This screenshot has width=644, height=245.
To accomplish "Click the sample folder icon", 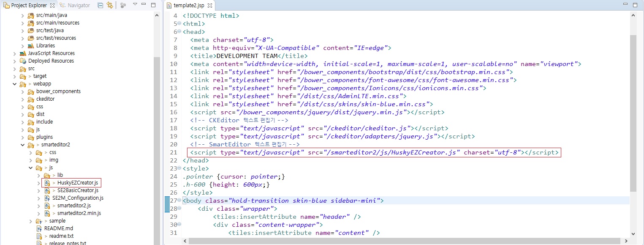I will click(x=39, y=221).
